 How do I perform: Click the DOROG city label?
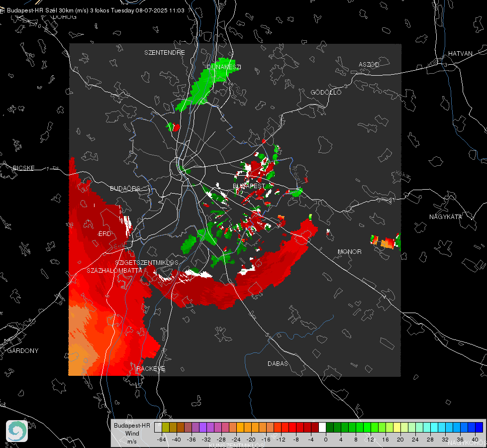pos(65,17)
